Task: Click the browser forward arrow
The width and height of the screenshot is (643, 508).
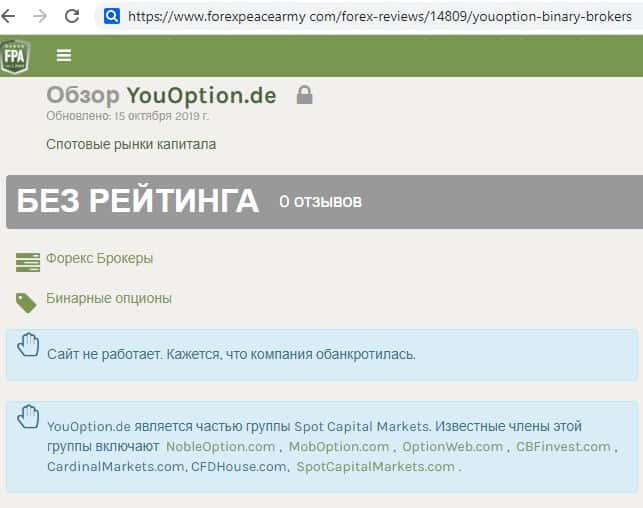Action: [40, 16]
